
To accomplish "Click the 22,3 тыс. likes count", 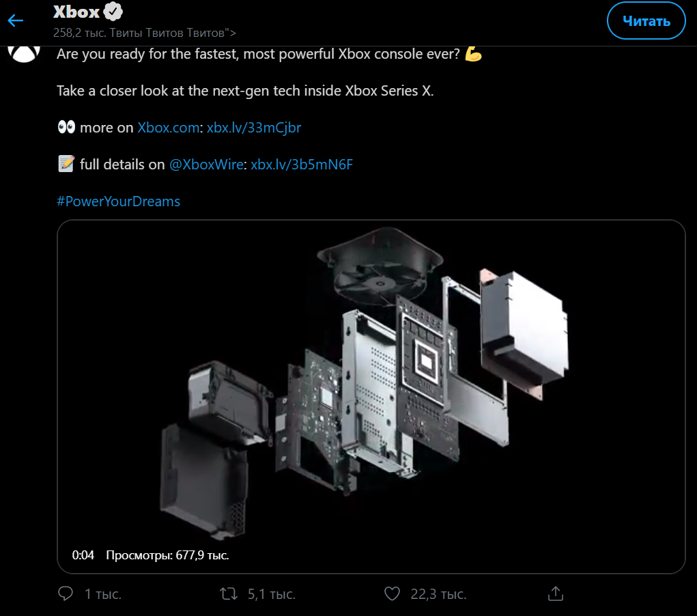I will point(438,595).
